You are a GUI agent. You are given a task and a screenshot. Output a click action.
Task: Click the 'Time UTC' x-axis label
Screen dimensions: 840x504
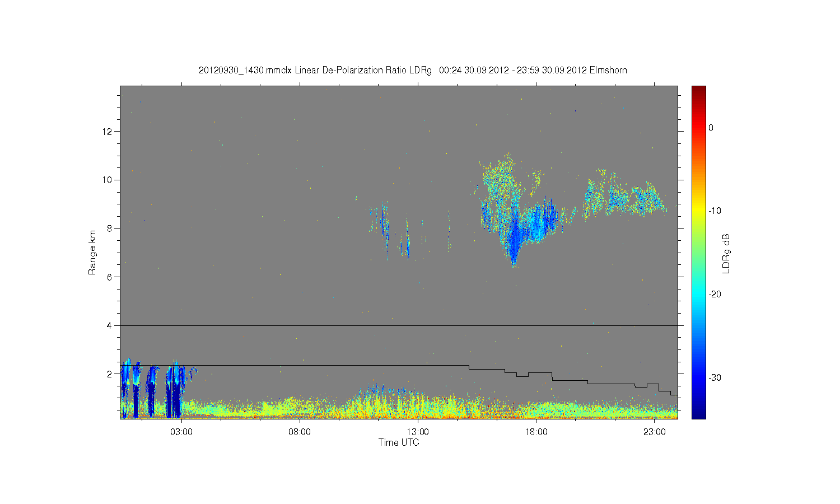click(x=399, y=442)
